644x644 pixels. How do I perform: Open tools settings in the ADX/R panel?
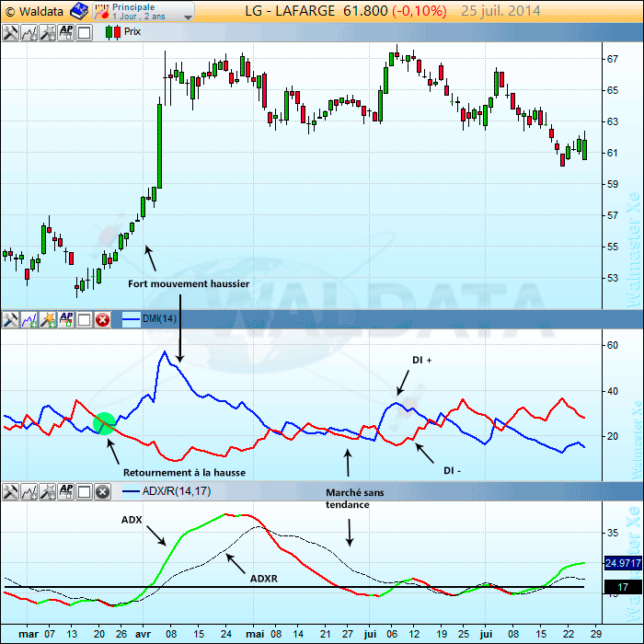pos(10,491)
